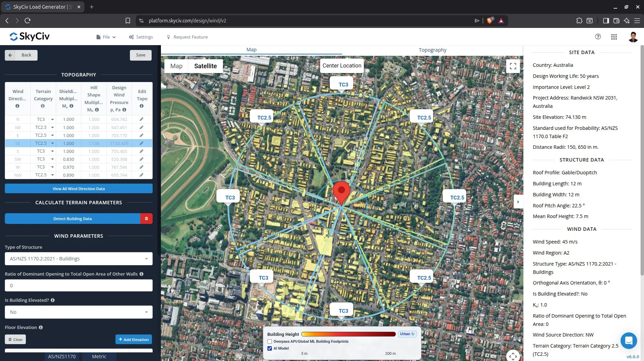
Task: Click View All Wind Direction Data
Action: coord(79,189)
